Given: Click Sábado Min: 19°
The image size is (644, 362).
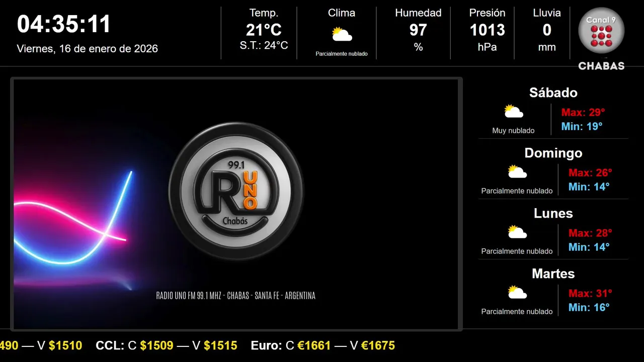Looking at the screenshot, I should (582, 126).
